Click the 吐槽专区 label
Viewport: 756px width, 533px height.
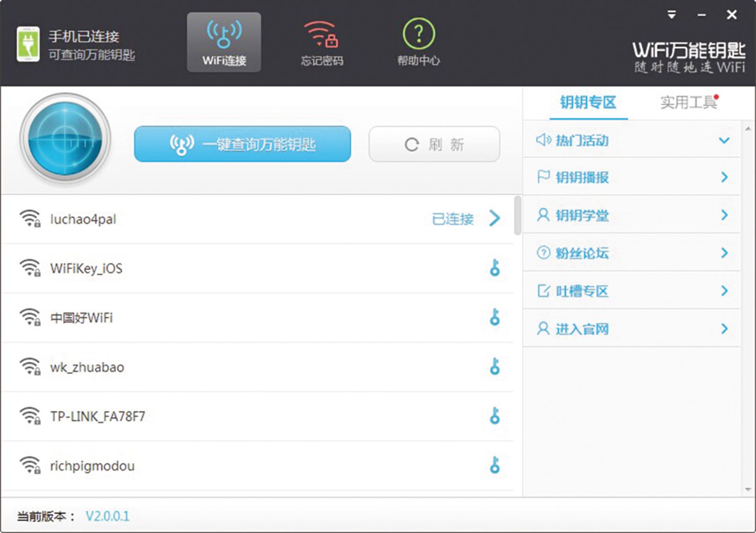[x=582, y=291]
